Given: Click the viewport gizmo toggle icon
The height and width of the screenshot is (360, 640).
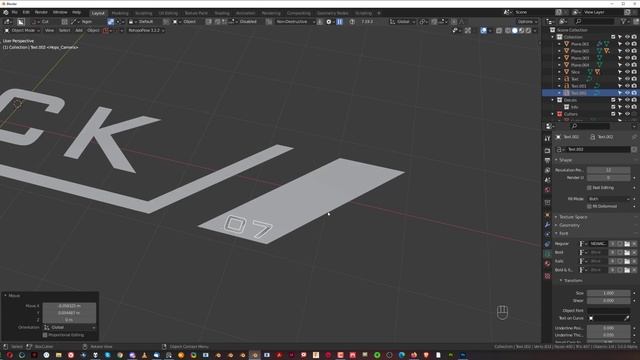Looking at the screenshot, I should [468, 31].
